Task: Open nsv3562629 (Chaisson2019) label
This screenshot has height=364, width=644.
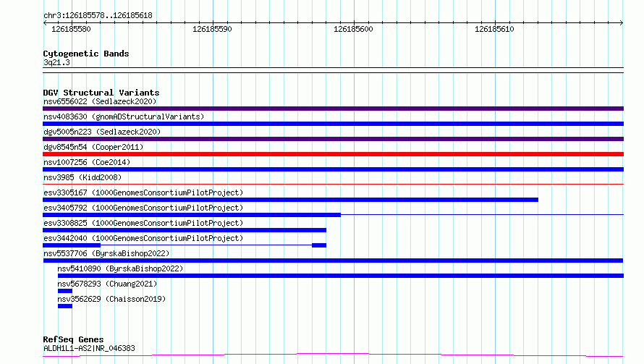Action: coord(111,299)
